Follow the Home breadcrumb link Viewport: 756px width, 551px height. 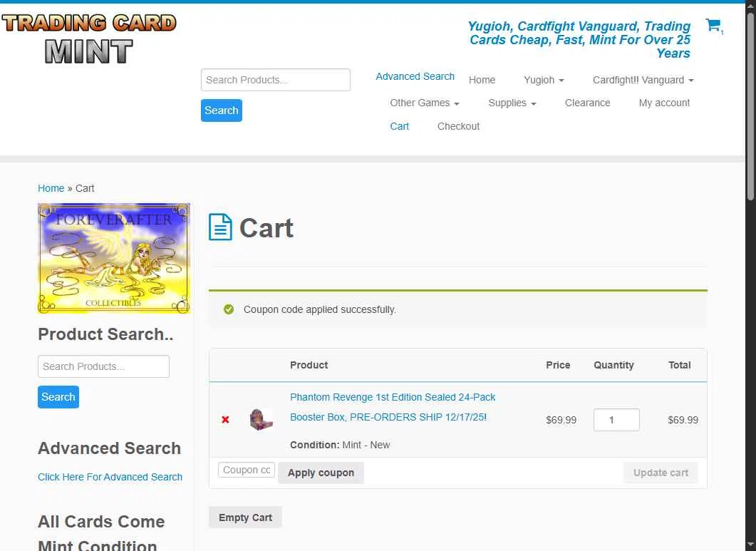click(x=51, y=189)
